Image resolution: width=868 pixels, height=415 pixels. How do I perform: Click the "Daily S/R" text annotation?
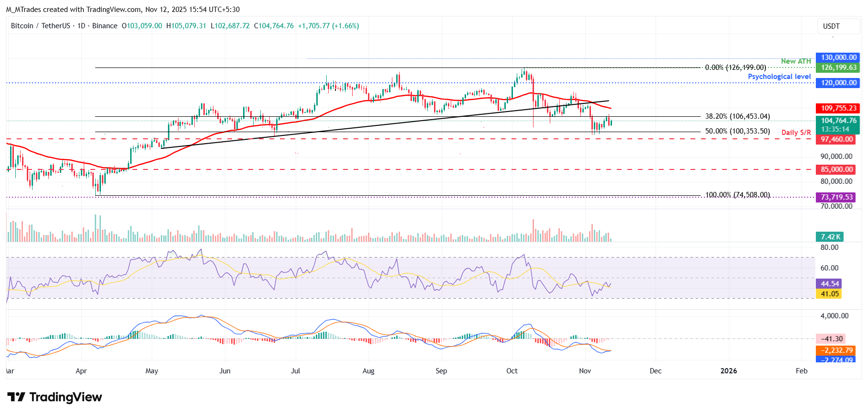pos(796,133)
